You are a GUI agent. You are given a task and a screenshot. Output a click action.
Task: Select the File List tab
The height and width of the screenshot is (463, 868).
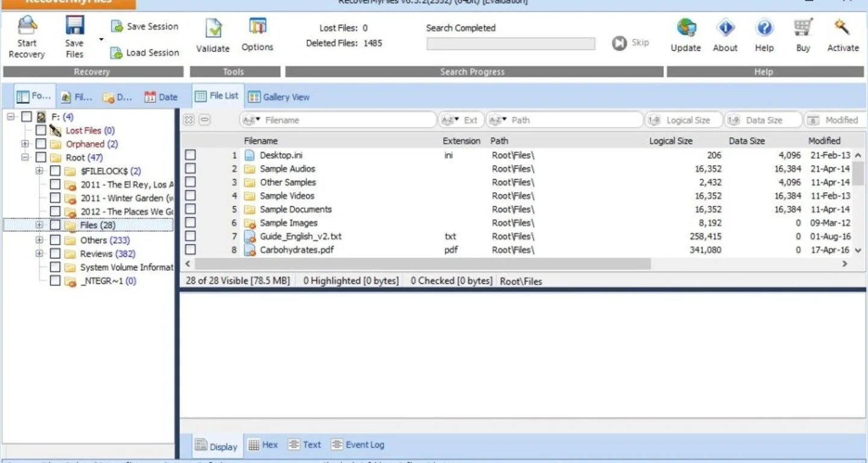point(217,96)
